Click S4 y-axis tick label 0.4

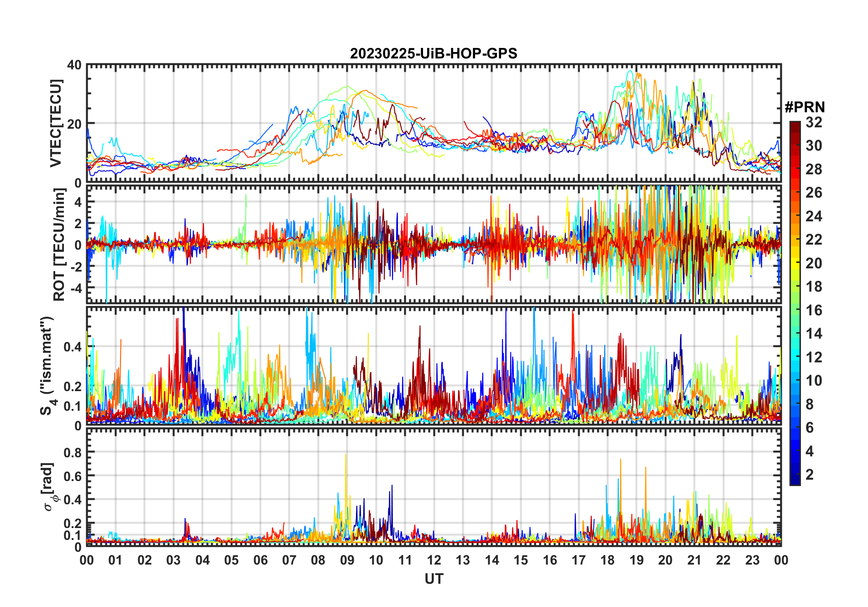click(73, 347)
